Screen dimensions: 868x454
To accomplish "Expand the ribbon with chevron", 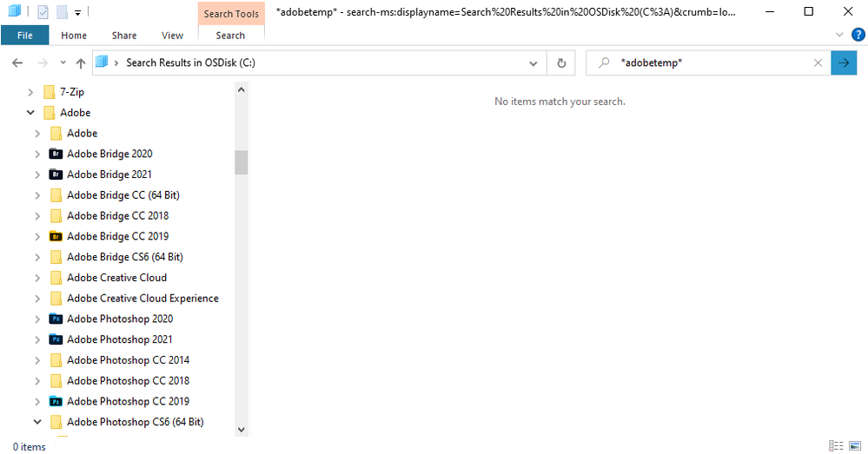I will tap(839, 35).
